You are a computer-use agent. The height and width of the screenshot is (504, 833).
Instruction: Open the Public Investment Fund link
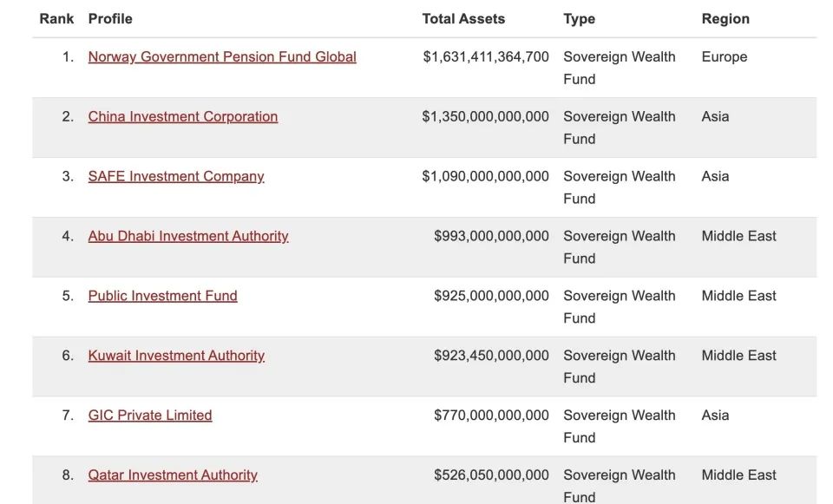pos(162,297)
